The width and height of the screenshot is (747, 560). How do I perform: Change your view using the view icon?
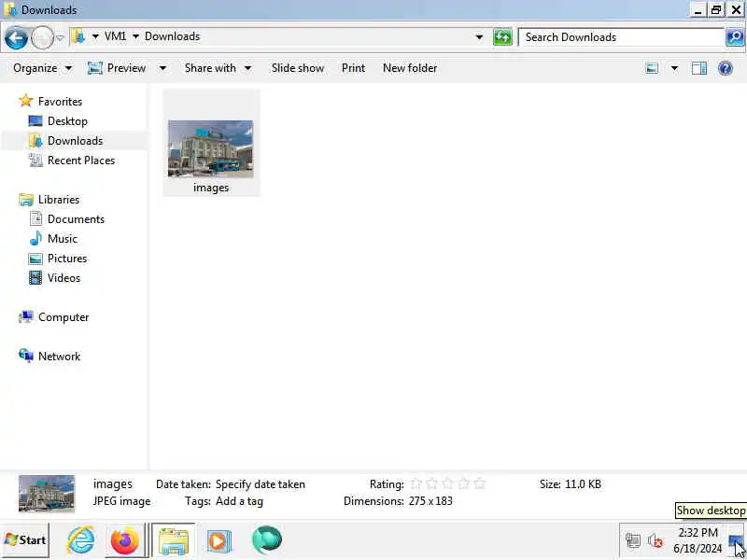click(652, 68)
